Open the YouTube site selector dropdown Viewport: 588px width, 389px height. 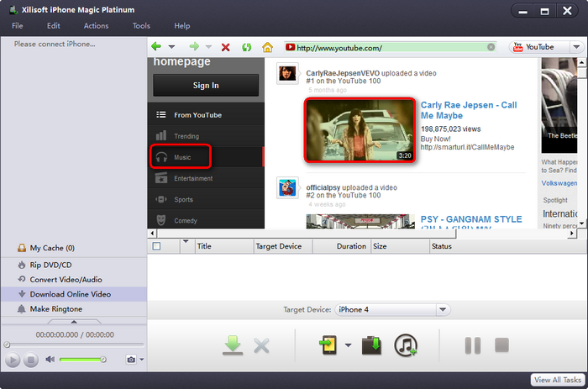pos(539,47)
